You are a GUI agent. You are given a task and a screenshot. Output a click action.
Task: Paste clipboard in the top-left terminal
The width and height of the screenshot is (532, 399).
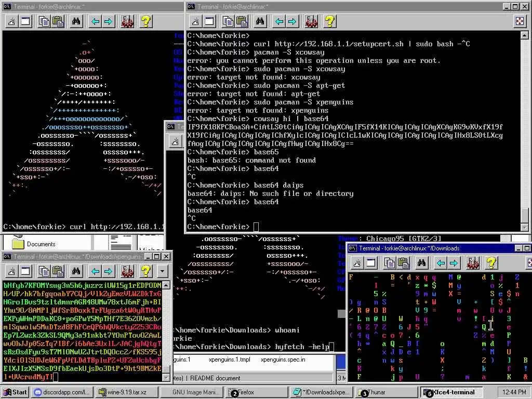click(x=58, y=22)
